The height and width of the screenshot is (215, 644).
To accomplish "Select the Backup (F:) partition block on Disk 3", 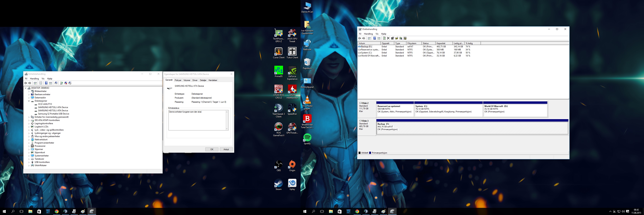I will tap(472, 127).
